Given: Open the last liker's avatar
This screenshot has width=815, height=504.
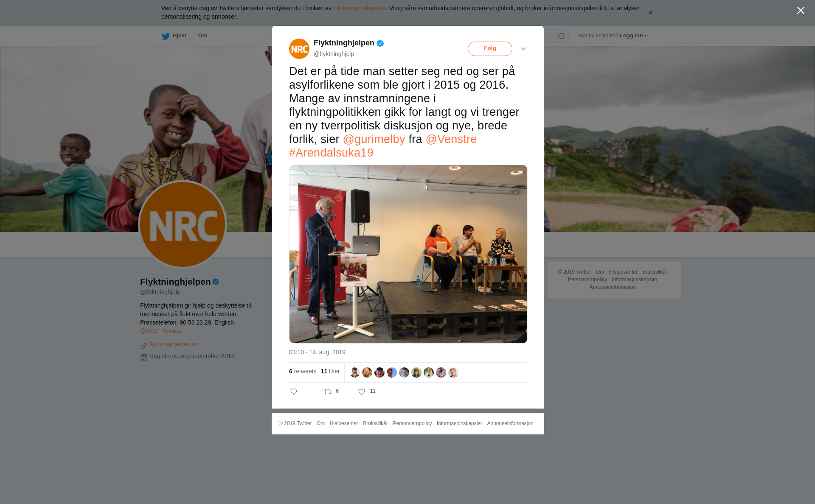Looking at the screenshot, I should (453, 372).
